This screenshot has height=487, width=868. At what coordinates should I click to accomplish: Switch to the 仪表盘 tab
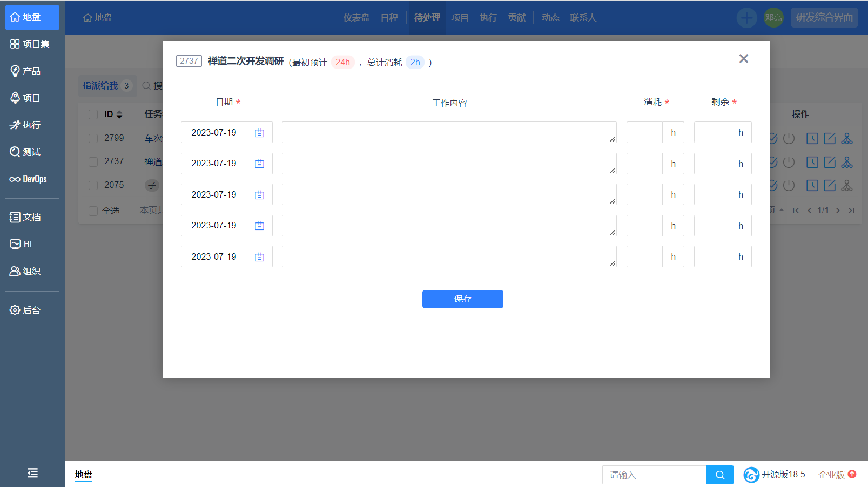coord(356,18)
